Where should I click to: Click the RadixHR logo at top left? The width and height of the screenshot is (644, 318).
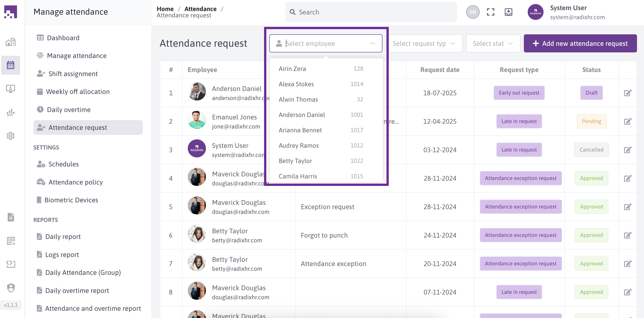tap(10, 12)
